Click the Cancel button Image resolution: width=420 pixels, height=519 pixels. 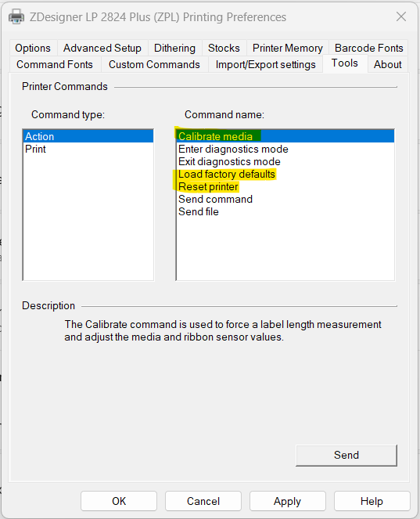[x=203, y=501]
